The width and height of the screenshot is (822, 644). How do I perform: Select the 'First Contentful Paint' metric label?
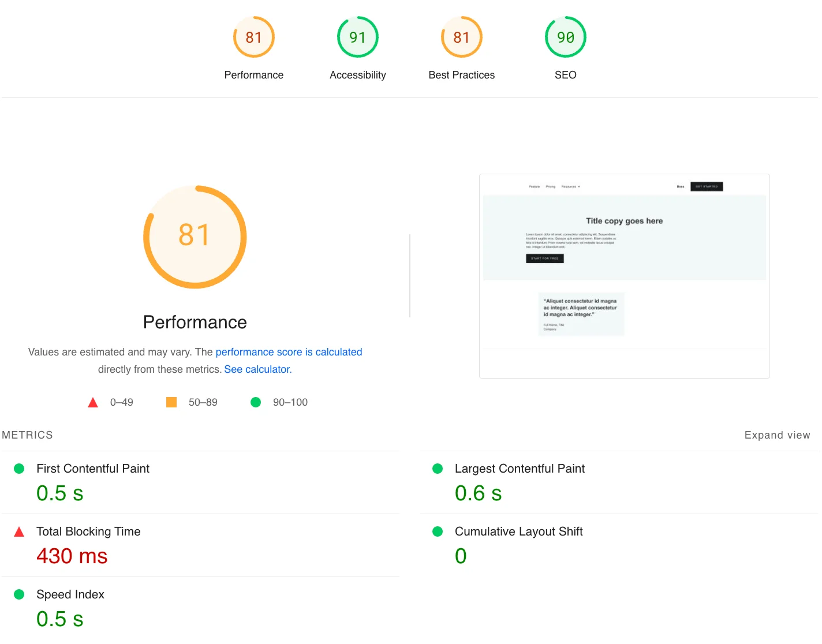click(93, 469)
